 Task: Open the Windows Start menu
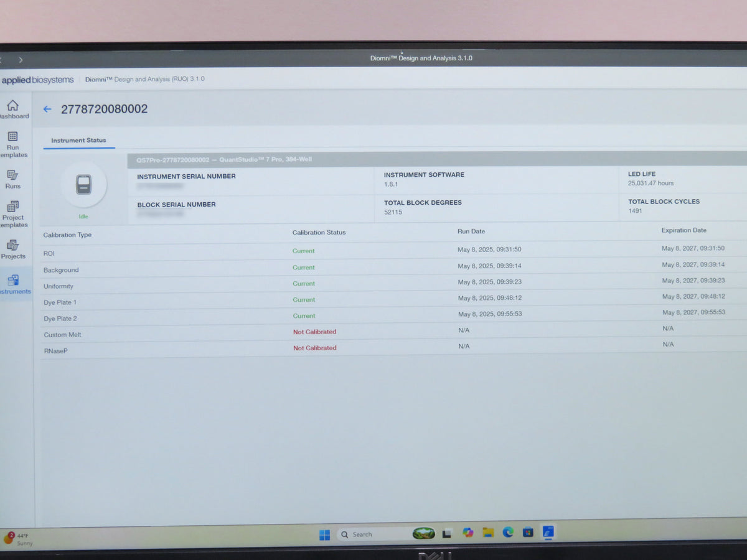coord(324,534)
